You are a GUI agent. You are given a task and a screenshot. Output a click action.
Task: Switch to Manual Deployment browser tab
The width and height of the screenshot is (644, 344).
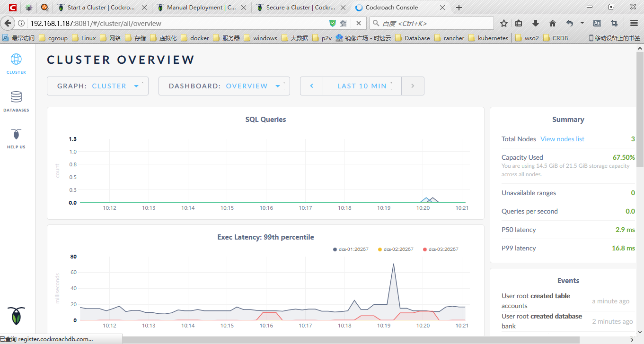point(201,8)
